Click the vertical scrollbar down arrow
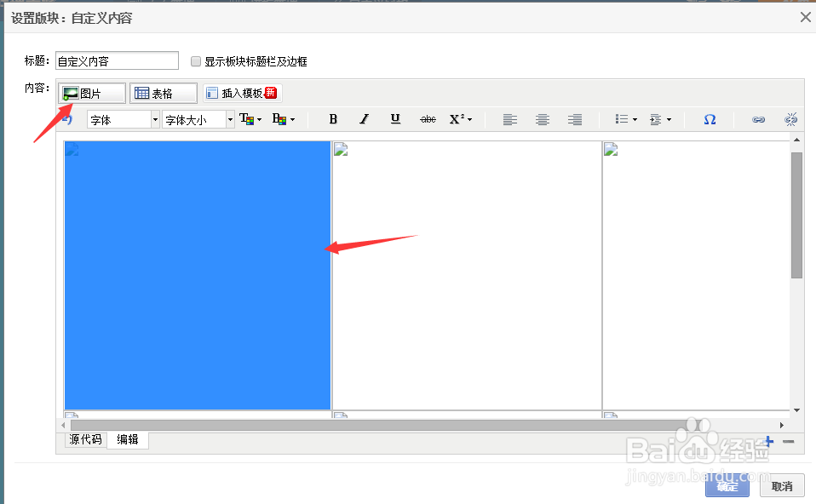 coord(796,410)
